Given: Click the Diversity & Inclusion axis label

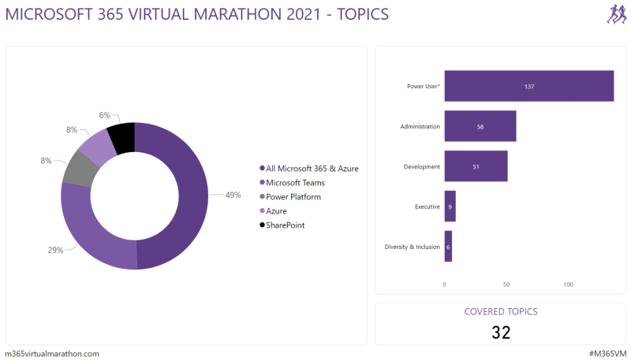Looking at the screenshot, I should [x=412, y=247].
